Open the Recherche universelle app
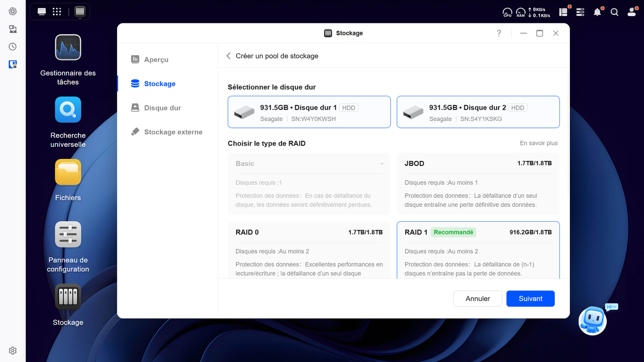Viewport: 644px width, 362px height. [x=68, y=109]
